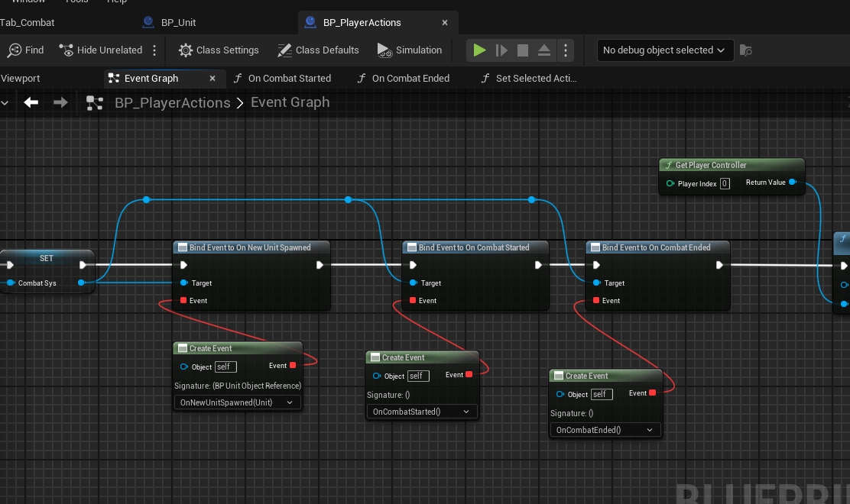The image size is (850, 504).
Task: Select the Get Player Controller node title
Action: [711, 165]
